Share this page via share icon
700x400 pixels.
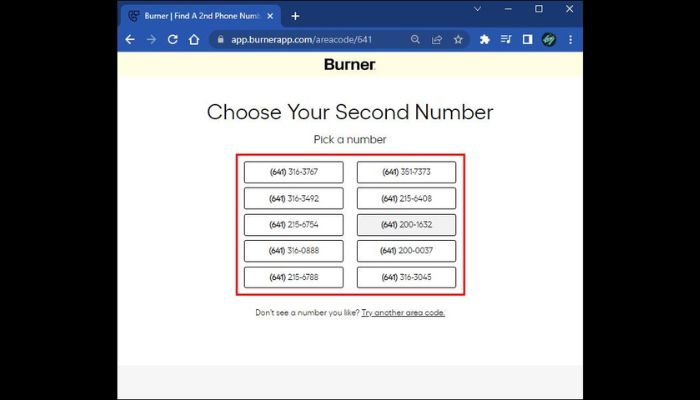tap(437, 40)
